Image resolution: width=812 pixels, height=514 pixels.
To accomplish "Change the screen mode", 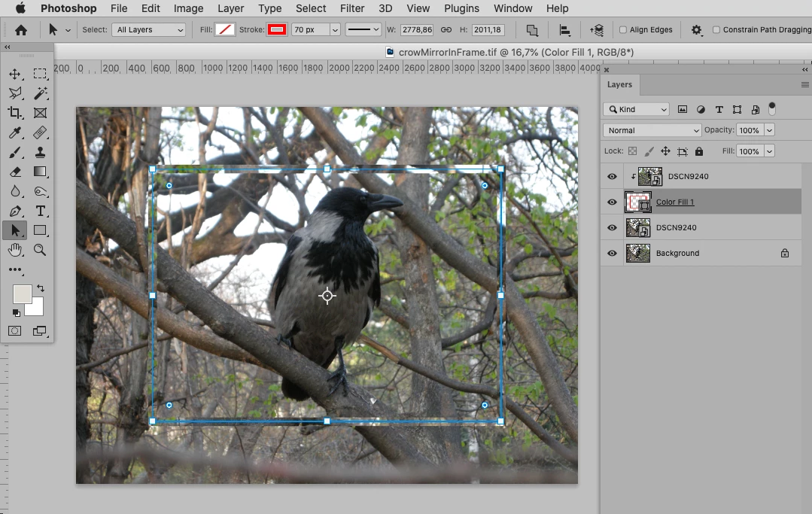I will (x=40, y=331).
